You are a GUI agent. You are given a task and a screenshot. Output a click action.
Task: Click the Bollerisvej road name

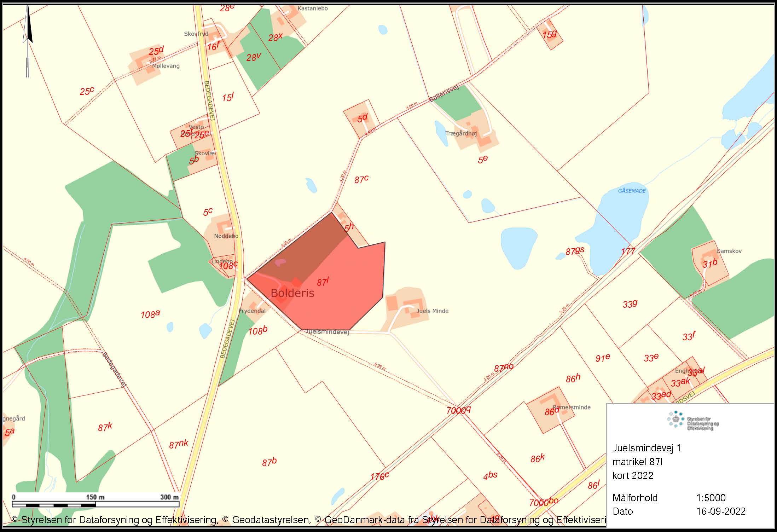pos(444,94)
